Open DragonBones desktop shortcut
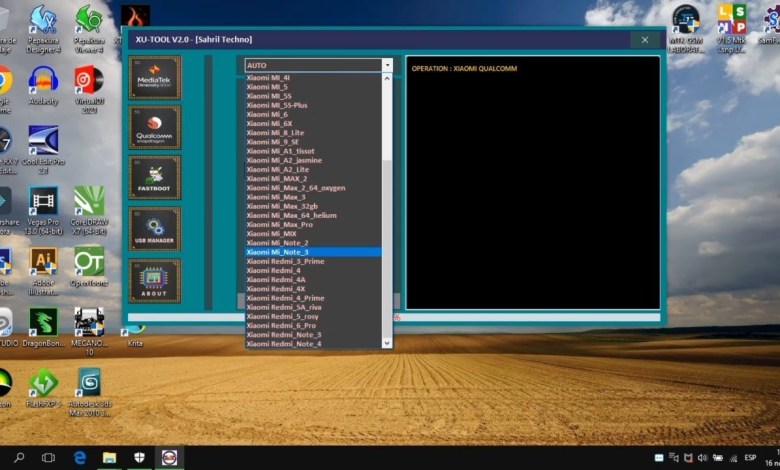Screen dimensions: 780x470 (x=43, y=327)
